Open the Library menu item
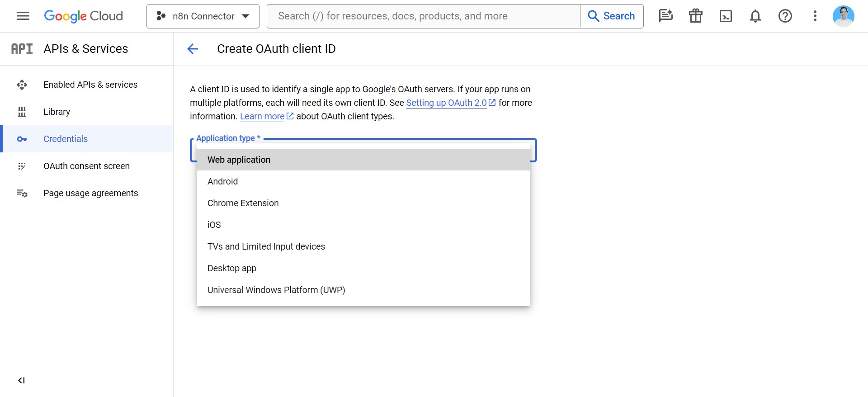Screen dimensions: 868x397 click(x=87, y=112)
